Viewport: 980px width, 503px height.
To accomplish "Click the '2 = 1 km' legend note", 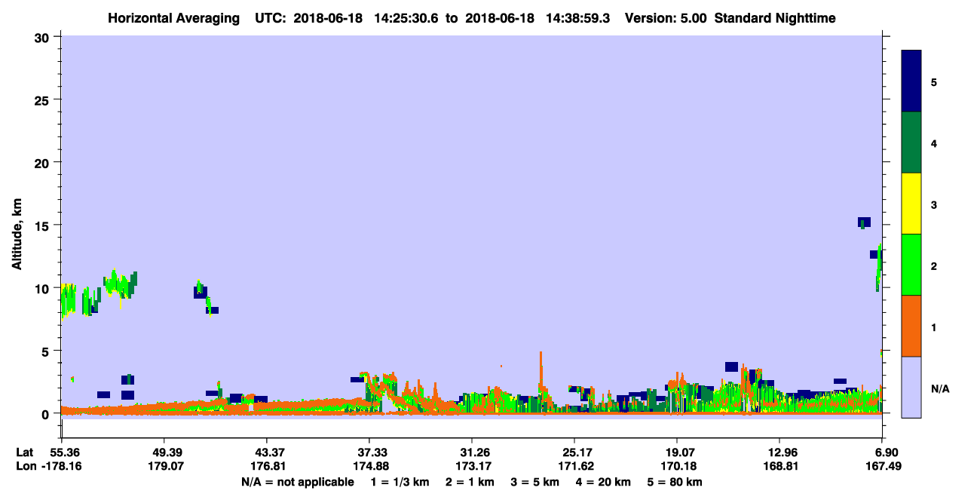I will [470, 481].
